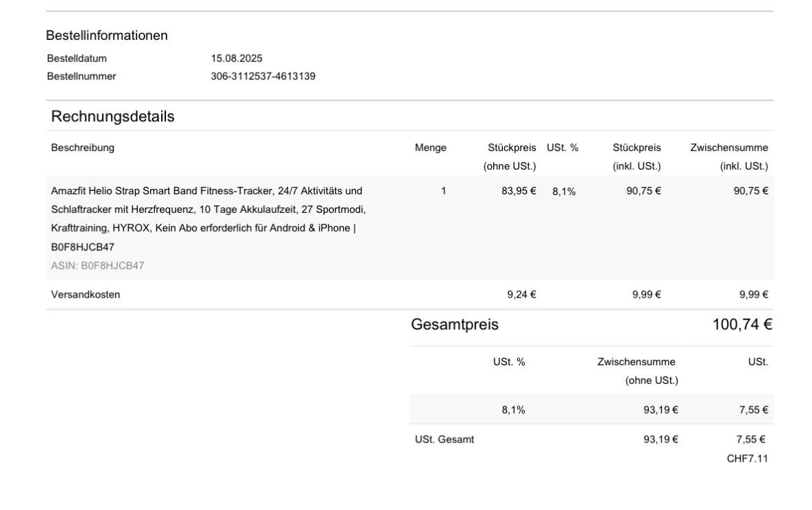Click the gray ASIN: B0F8HJCB47 text
This screenshot has height=510, width=812.
tap(98, 265)
